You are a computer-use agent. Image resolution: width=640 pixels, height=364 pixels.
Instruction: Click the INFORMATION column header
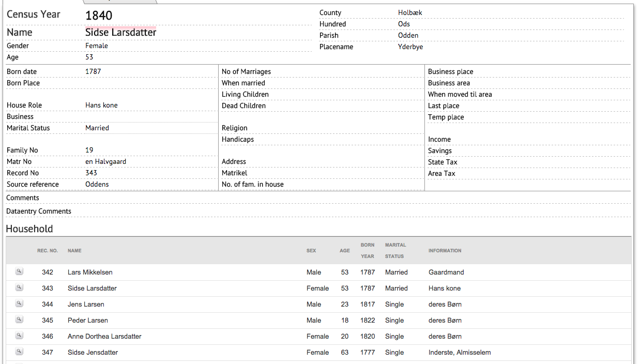pos(445,251)
